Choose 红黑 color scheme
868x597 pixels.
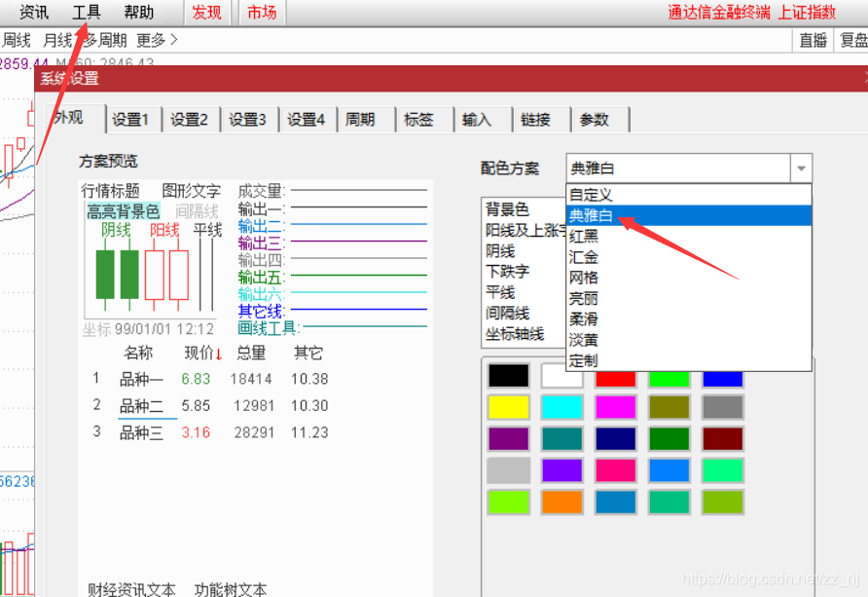click(x=689, y=237)
